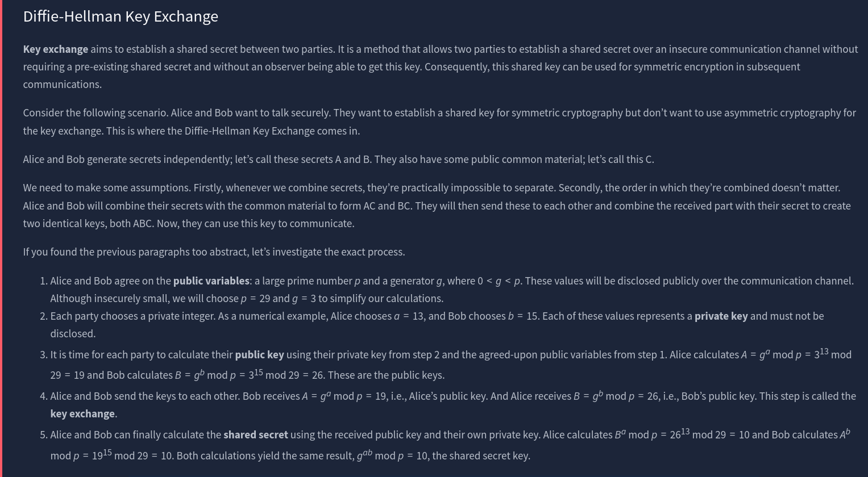Click the bold "key exchange" term ending step 4
The width and height of the screenshot is (868, 477).
coord(82,414)
